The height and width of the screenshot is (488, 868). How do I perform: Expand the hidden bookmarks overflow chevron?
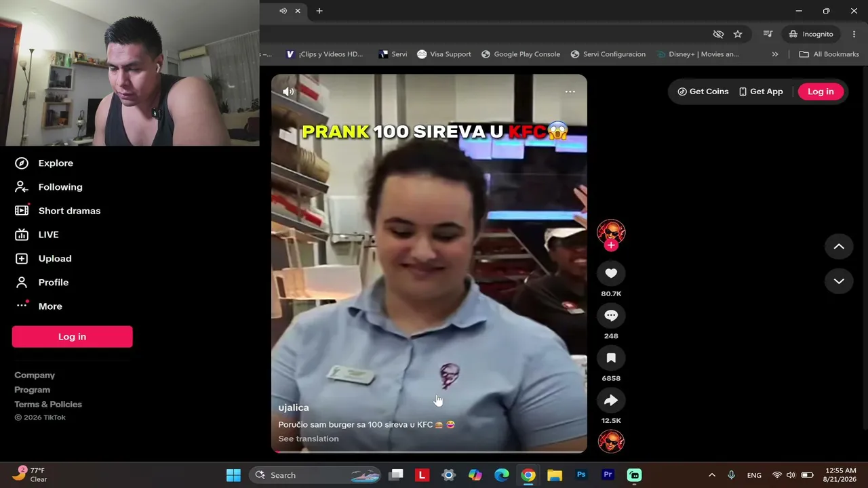click(x=775, y=54)
